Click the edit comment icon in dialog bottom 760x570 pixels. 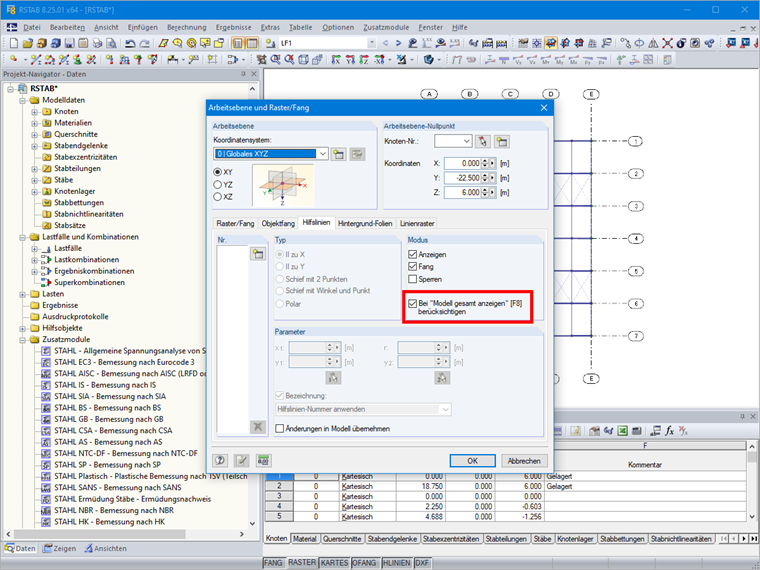click(241, 460)
